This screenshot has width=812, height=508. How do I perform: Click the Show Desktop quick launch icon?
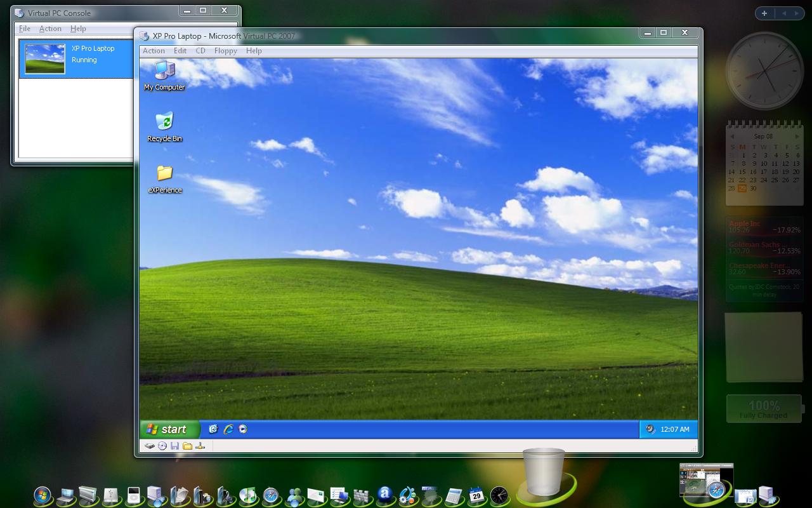tap(213, 429)
